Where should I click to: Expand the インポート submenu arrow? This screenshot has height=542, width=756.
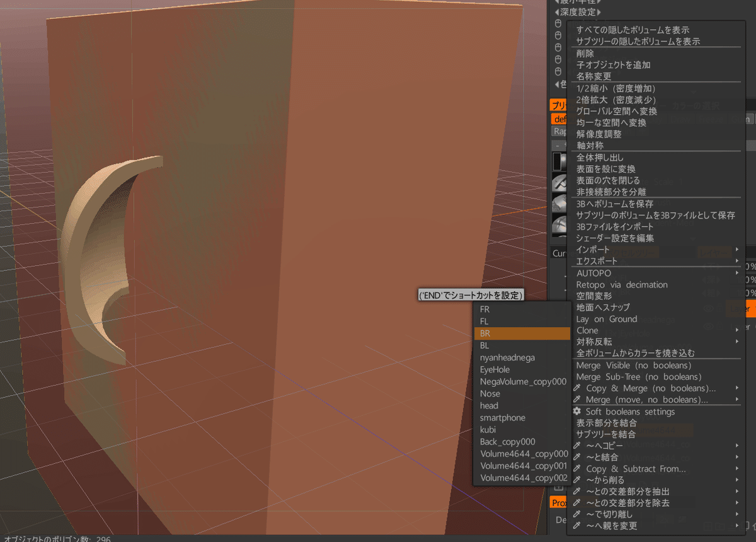(x=736, y=250)
